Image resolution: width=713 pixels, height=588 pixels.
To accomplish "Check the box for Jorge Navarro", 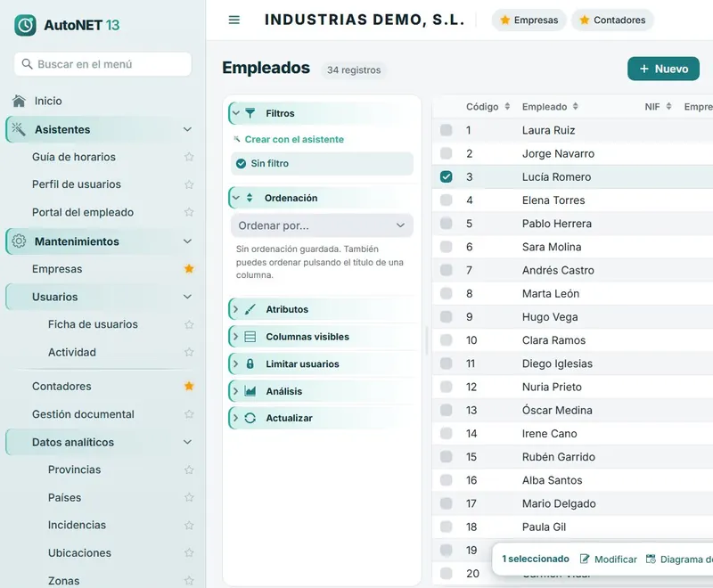I will pyautogui.click(x=447, y=153).
